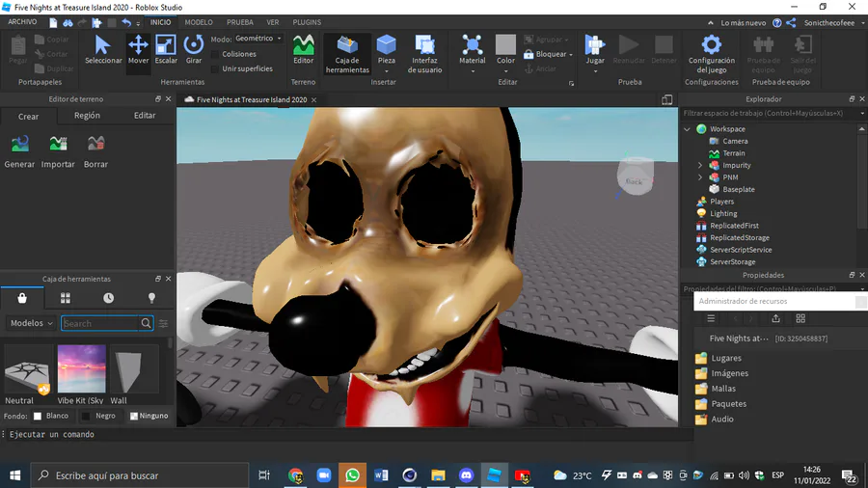This screenshot has height=488, width=868.
Task: Open Interfaz de usuario
Action: click(x=424, y=54)
